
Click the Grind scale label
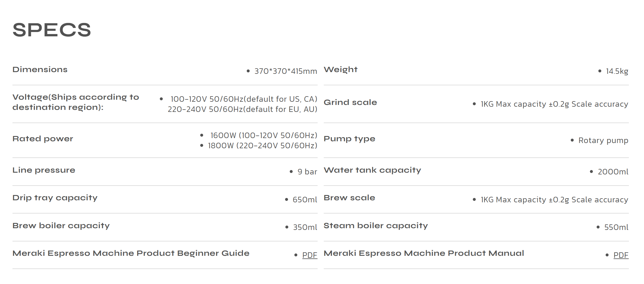tap(350, 102)
